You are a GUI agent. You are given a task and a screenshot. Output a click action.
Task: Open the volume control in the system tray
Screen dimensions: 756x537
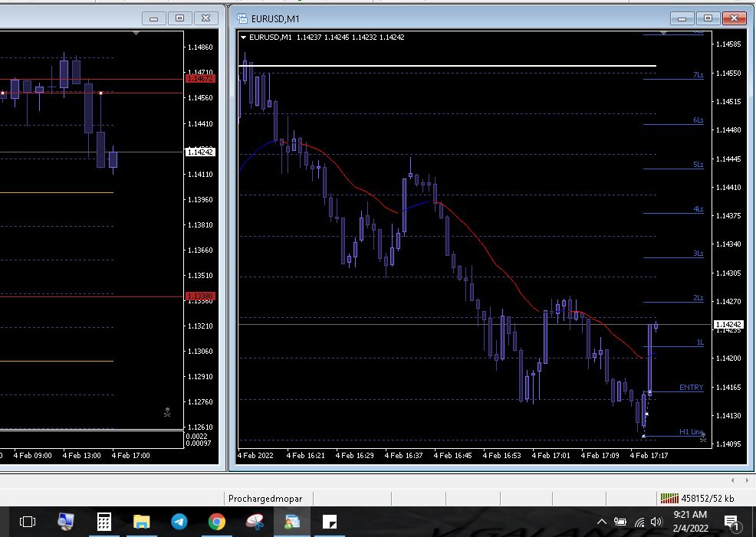pyautogui.click(x=656, y=522)
